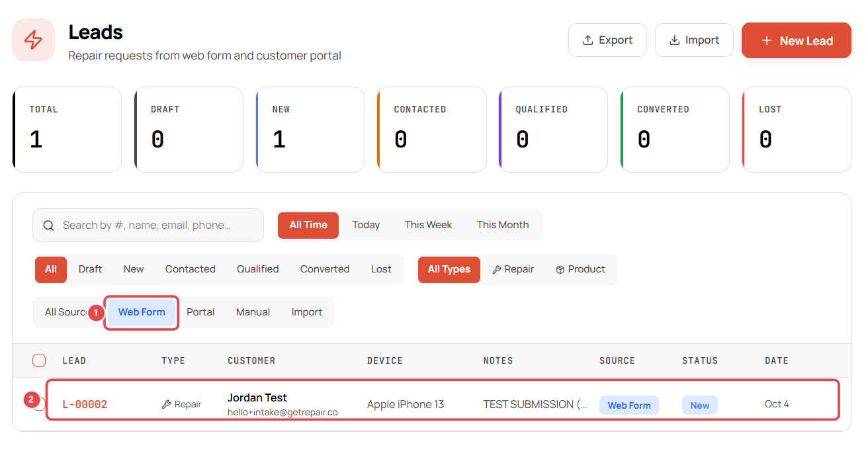Click the Converted stat card
The height and width of the screenshot is (455, 868).
point(675,130)
